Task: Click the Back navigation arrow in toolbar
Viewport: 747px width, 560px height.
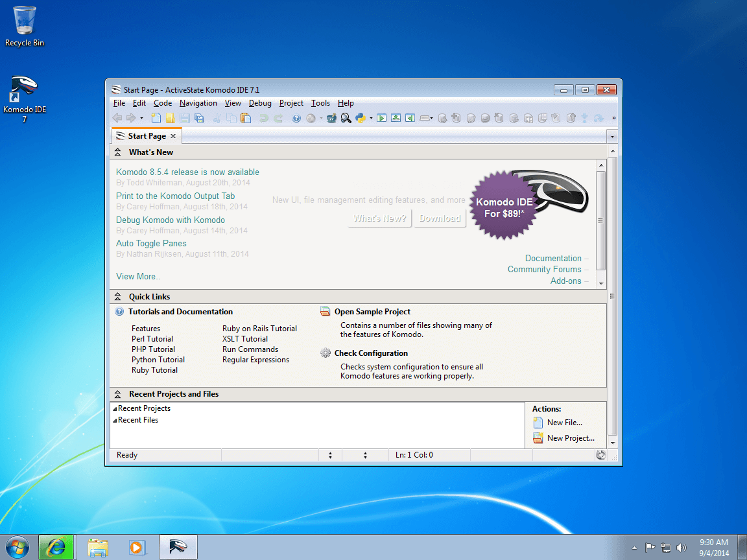Action: [117, 118]
